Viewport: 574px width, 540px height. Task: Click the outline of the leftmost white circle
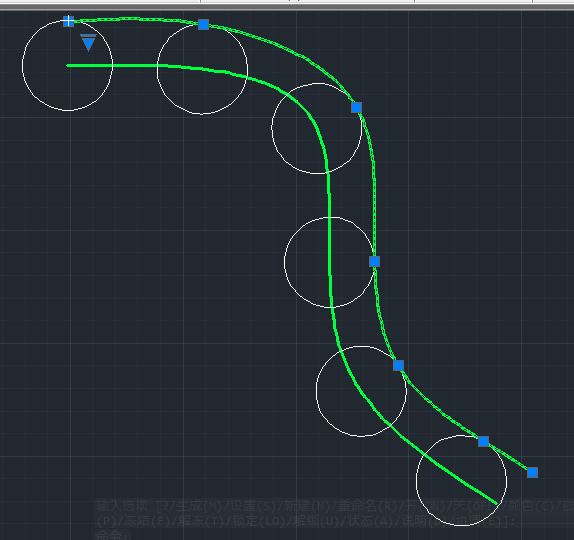tap(22, 66)
